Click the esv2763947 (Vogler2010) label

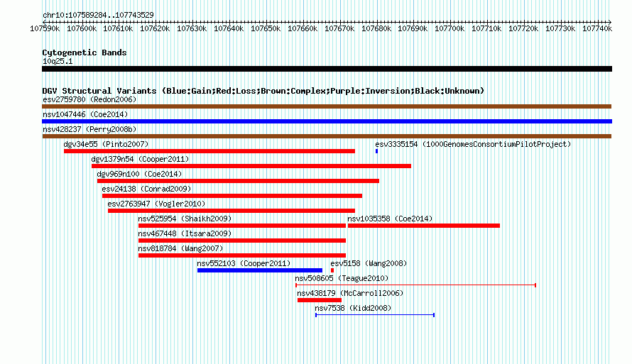point(156,204)
